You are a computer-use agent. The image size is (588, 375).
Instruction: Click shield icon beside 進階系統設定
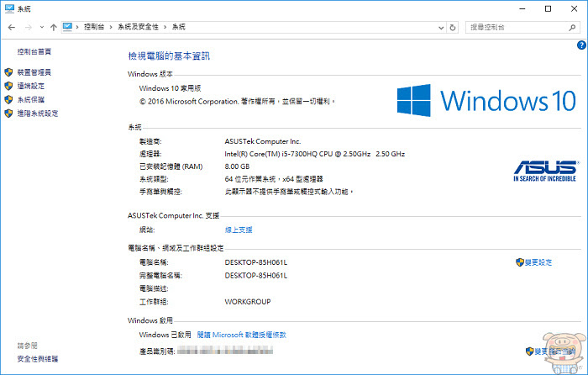[8, 114]
